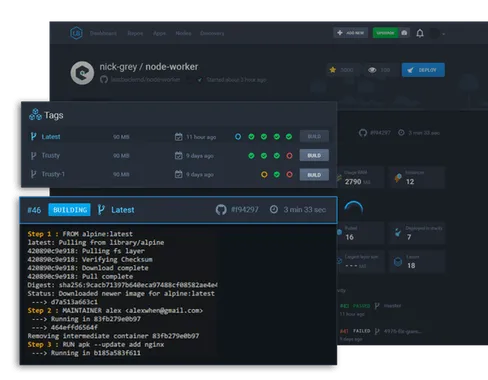
Task: Click the circular blue progress indicator
Action: [x=353, y=208]
